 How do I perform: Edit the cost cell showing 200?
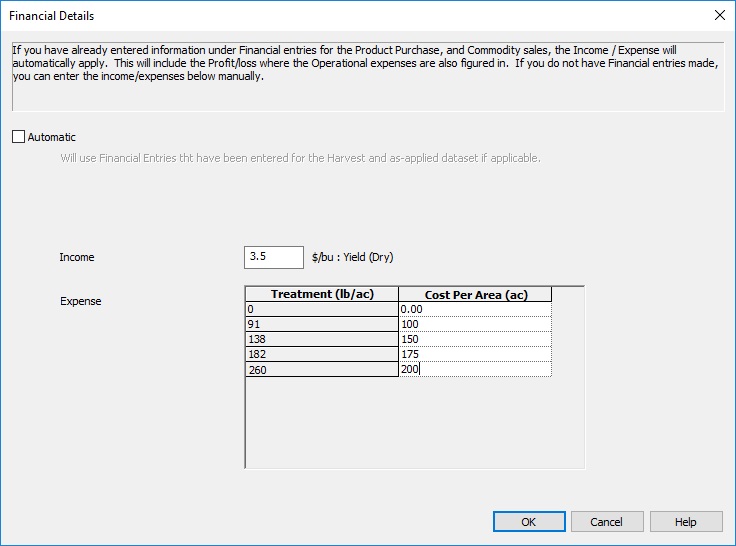coord(475,369)
